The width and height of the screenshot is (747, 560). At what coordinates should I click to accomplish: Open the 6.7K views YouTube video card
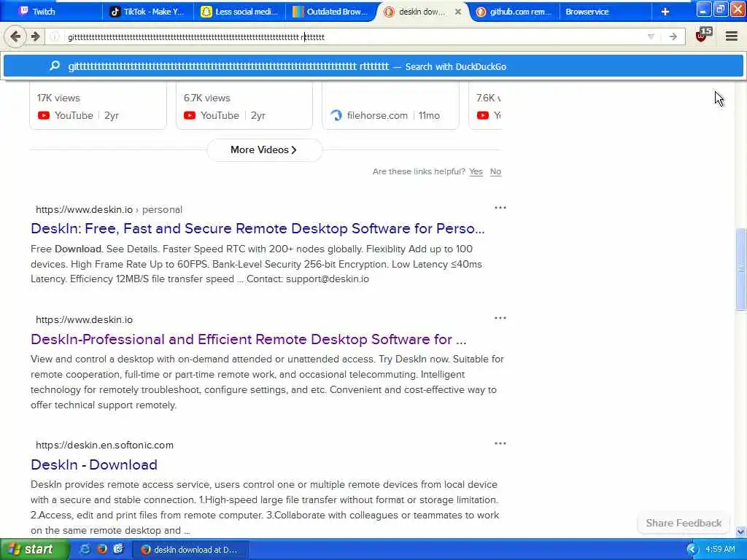(244, 106)
